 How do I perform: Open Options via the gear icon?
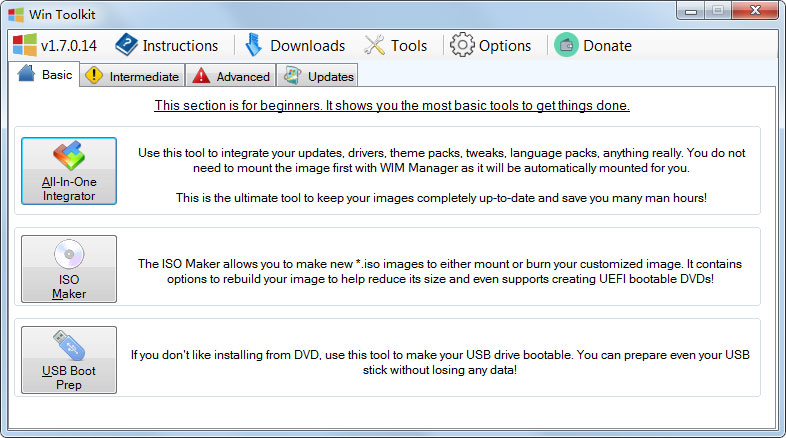(461, 45)
